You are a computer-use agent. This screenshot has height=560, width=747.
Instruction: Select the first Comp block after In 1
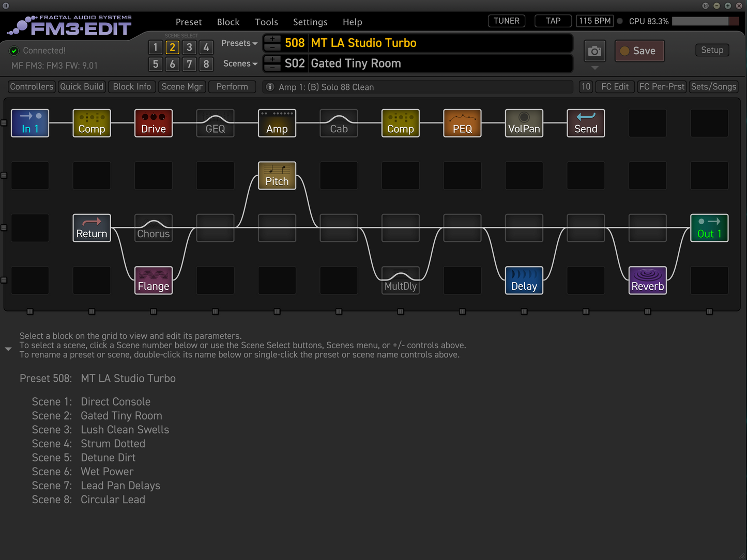(x=92, y=123)
